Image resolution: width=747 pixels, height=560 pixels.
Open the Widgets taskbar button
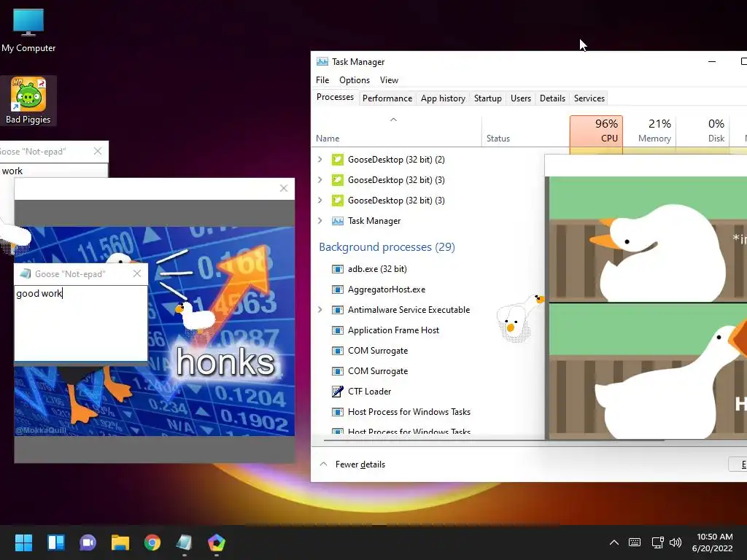[55, 542]
